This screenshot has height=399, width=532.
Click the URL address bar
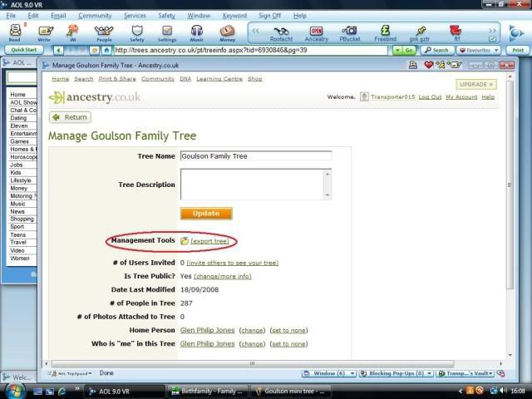[x=250, y=50]
